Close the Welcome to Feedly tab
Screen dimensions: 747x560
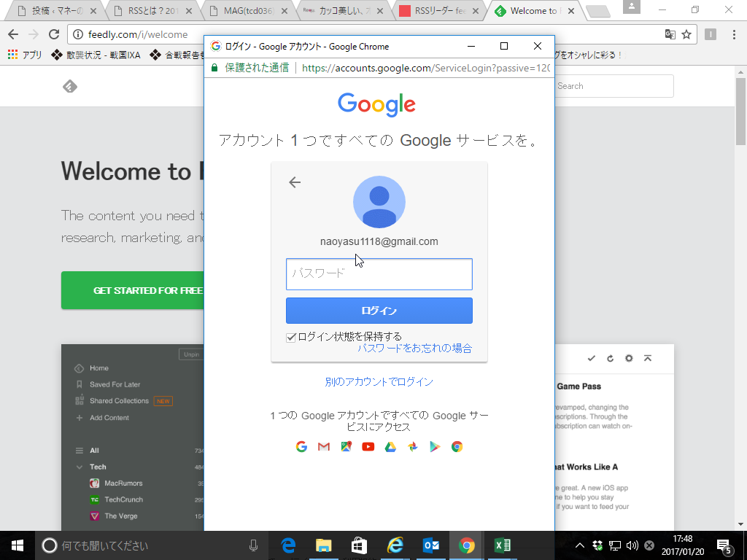(571, 11)
